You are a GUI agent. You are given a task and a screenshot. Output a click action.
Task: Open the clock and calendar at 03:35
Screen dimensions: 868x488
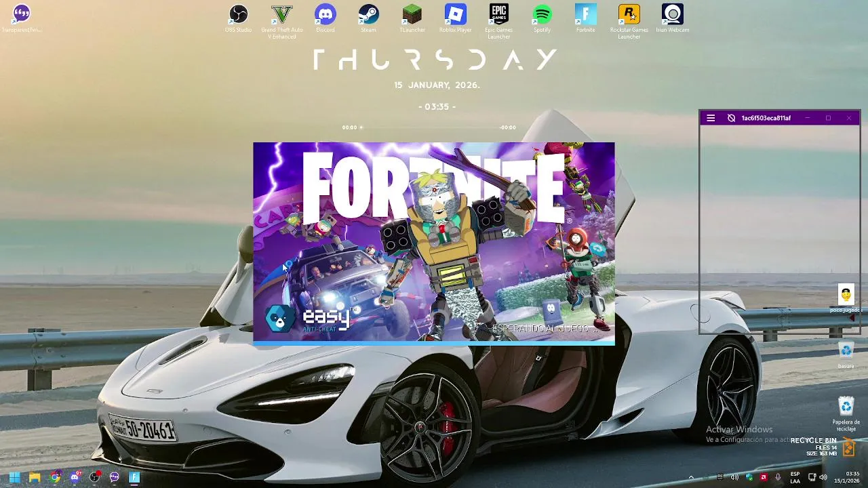pyautogui.click(x=847, y=477)
